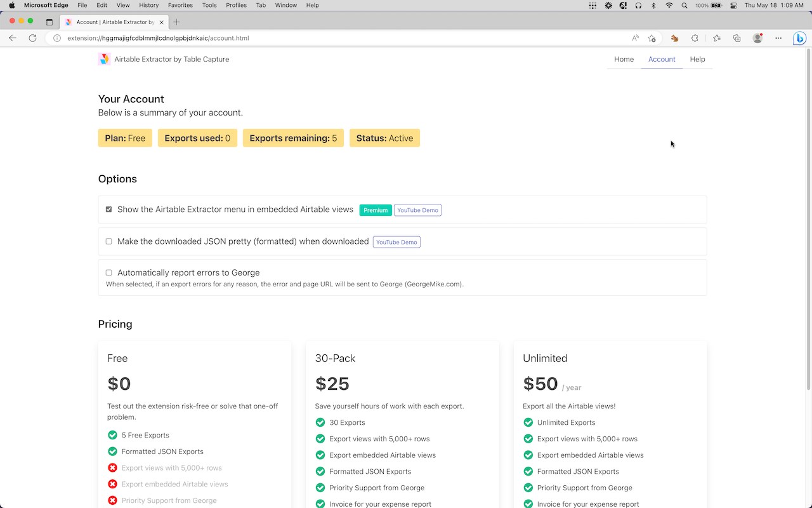Uncheck Show Airtable Extractor menu option
The image size is (812, 508).
pos(108,210)
